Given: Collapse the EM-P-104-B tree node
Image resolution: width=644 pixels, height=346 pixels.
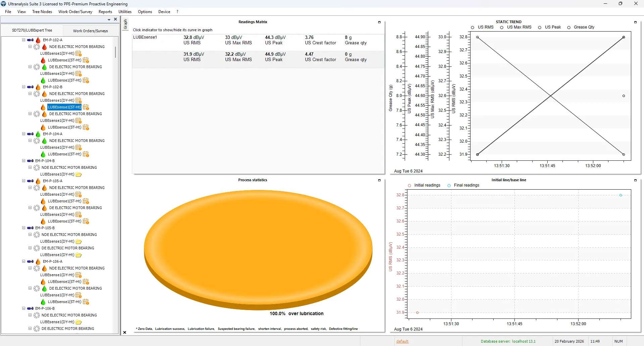Looking at the screenshot, I should pos(24,161).
